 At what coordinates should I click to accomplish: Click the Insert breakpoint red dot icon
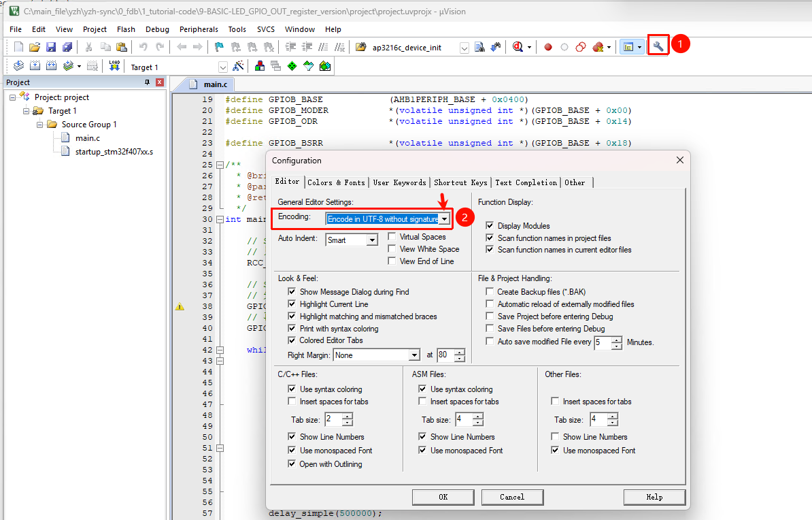(548, 47)
